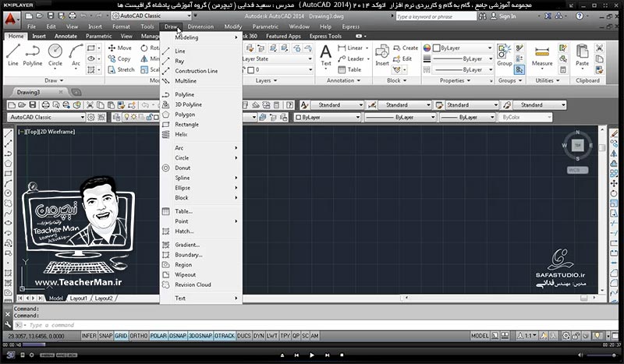
Task: Open the ByLayer color control in ribbon
Action: pyautogui.click(x=463, y=48)
